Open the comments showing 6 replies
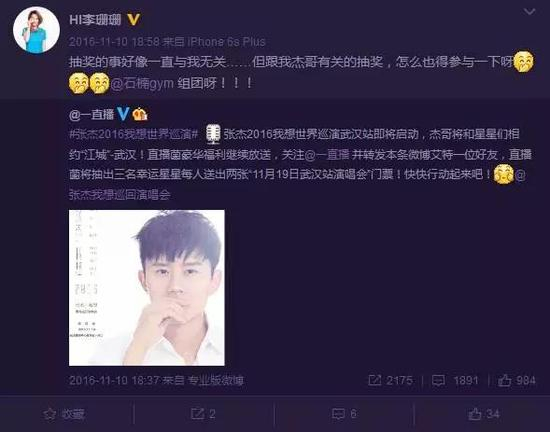Viewport: 550px width, 432px height. 344,414
